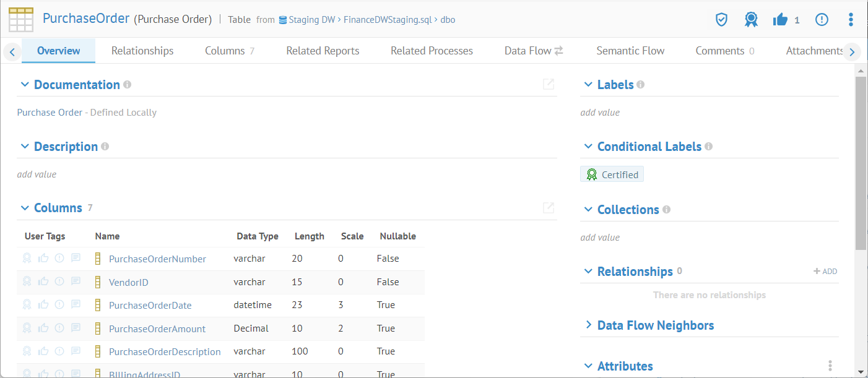
Task: Expand the Data Flow Neighbors section
Action: 588,325
